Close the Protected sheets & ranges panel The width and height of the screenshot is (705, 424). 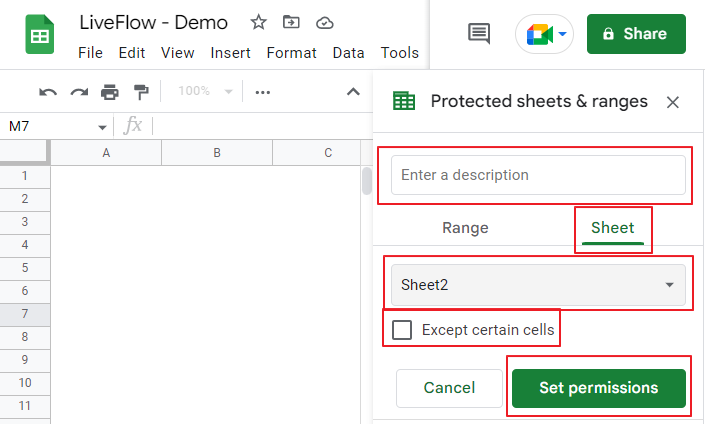673,103
